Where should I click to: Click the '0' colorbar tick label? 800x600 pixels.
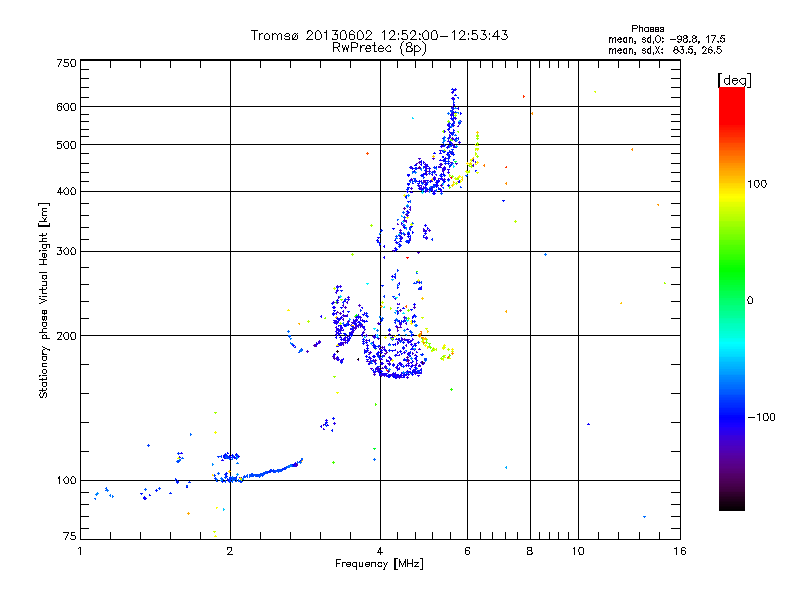750,301
